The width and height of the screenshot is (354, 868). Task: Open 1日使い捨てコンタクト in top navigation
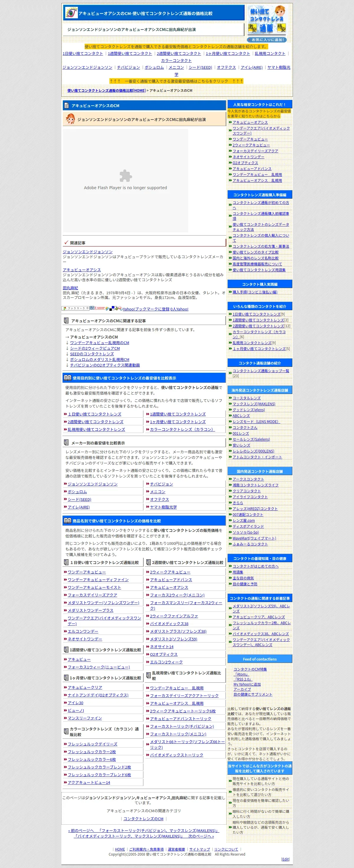click(83, 53)
